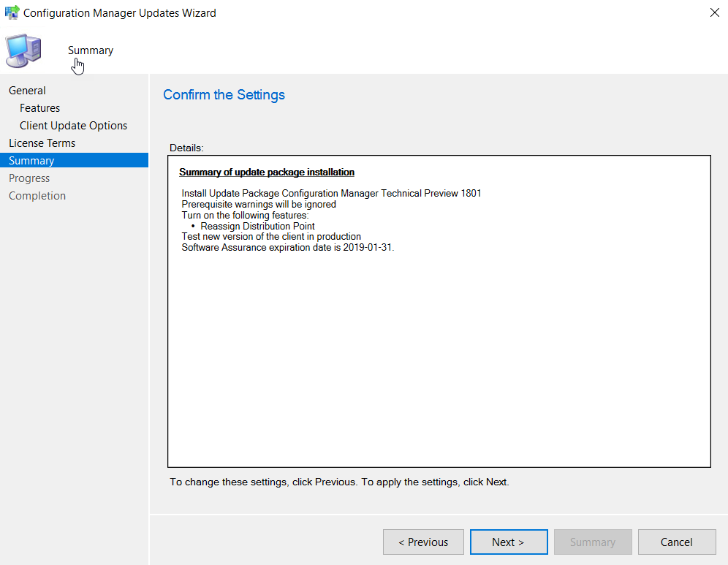The image size is (728, 565).
Task: Apply settings with the Next button
Action: [x=509, y=542]
